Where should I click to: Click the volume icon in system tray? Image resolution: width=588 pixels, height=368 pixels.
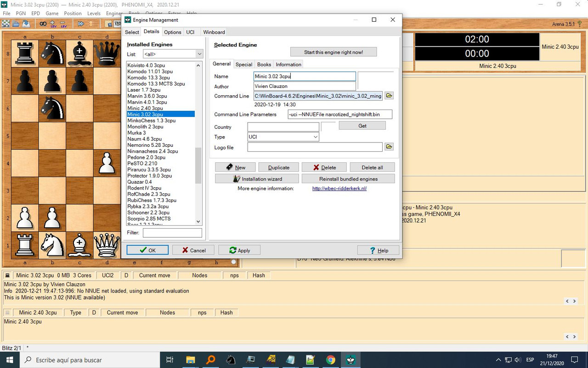[x=518, y=360]
